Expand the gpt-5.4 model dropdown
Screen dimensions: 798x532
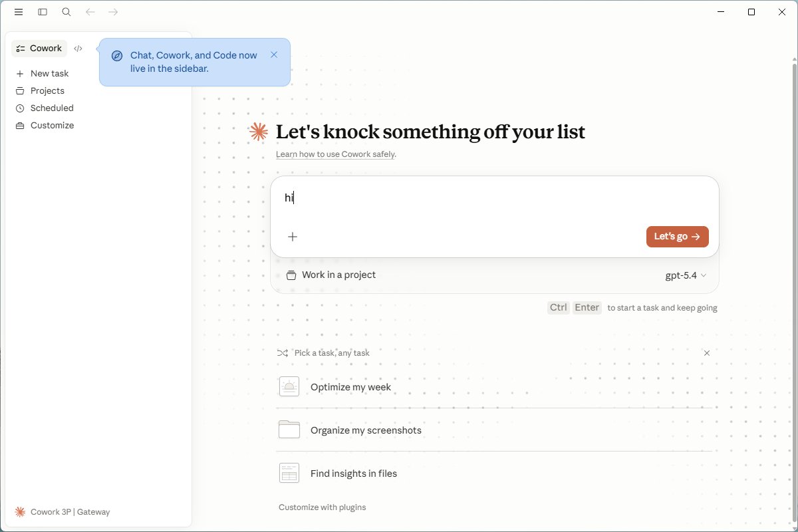[686, 275]
